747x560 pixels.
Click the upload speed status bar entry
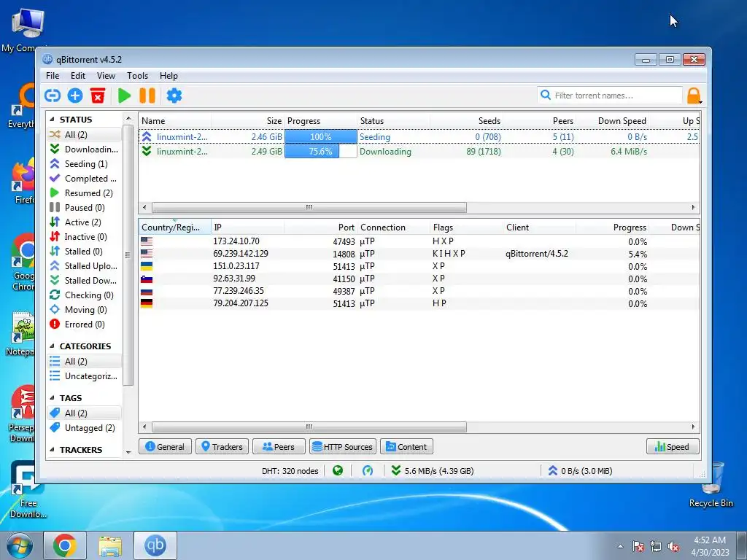pos(580,471)
